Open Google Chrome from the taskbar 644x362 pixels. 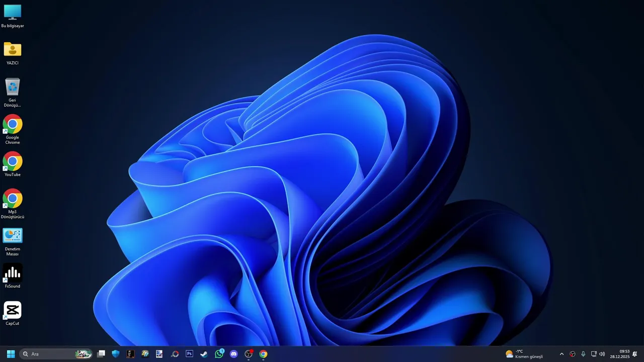point(263,354)
